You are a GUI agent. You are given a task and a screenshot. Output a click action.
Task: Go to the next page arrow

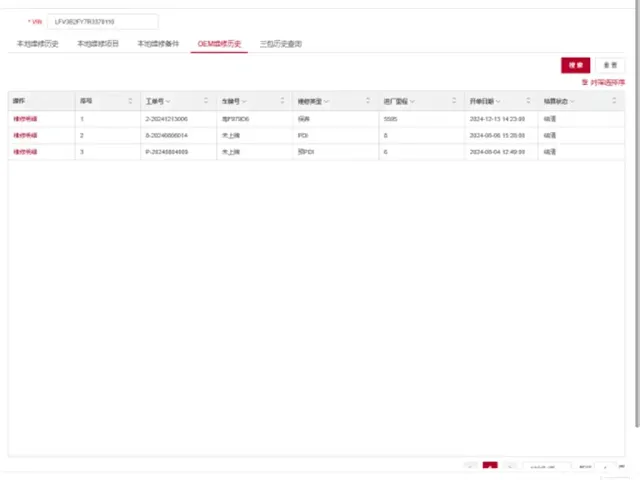click(x=510, y=467)
